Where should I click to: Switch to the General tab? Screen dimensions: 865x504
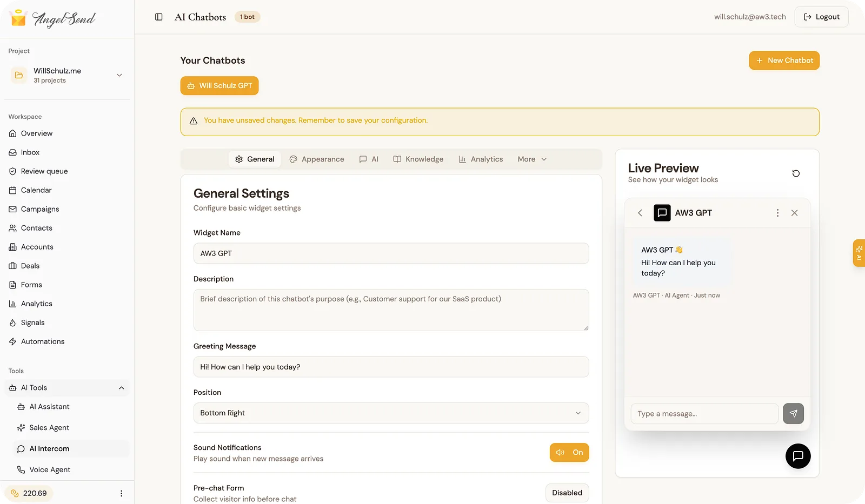(255, 159)
